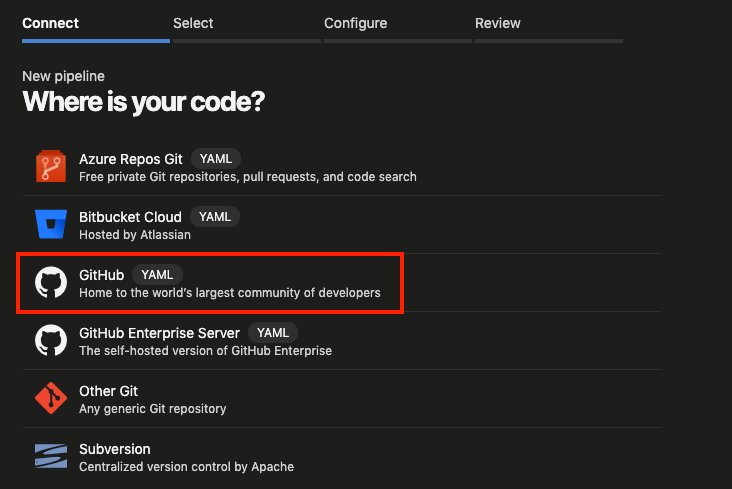Click the Subversion striped icon
Image resolution: width=732 pixels, height=489 pixels.
[x=51, y=456]
